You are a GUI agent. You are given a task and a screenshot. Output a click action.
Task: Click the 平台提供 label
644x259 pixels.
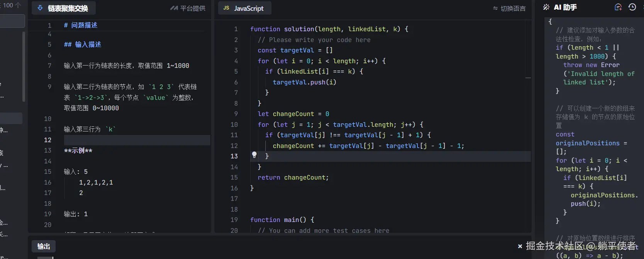[x=193, y=8]
